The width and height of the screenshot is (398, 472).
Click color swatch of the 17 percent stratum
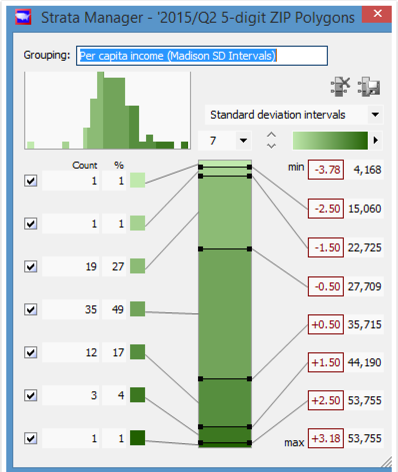[137, 352]
